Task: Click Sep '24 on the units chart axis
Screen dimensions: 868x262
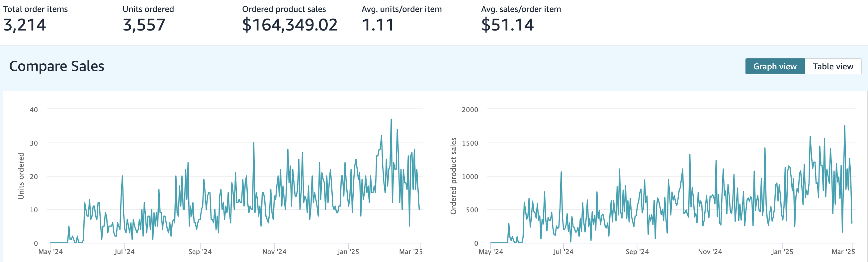Action: tap(200, 252)
